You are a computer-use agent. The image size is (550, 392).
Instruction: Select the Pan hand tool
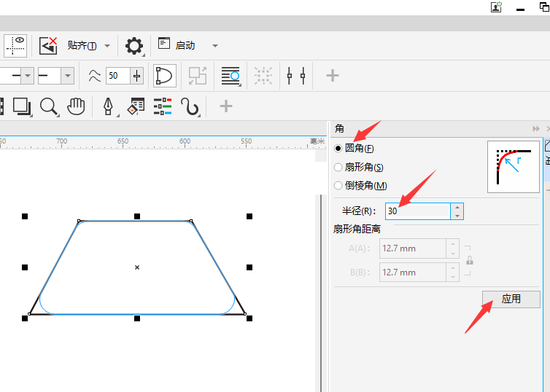76,106
